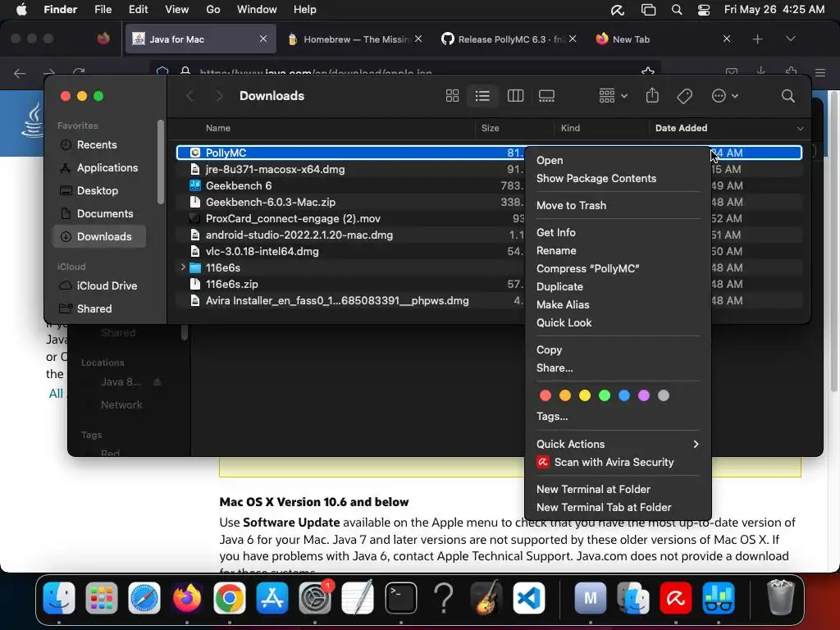Open Google Chrome from the Dock
The width and height of the screenshot is (840, 630).
[230, 598]
